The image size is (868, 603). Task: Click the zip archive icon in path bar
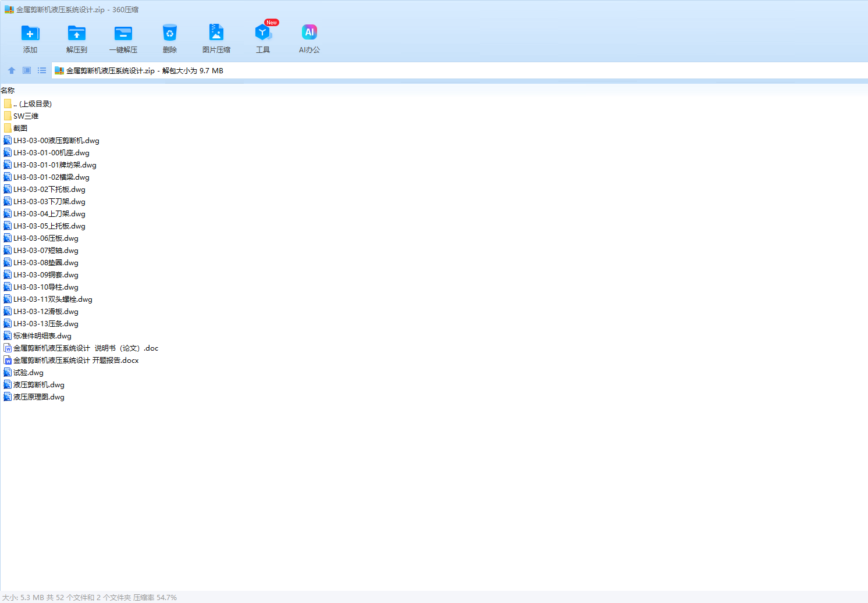coord(59,71)
